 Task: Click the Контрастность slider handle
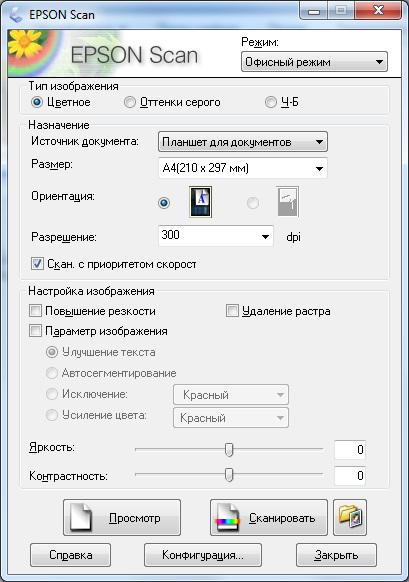pyautogui.click(x=229, y=475)
